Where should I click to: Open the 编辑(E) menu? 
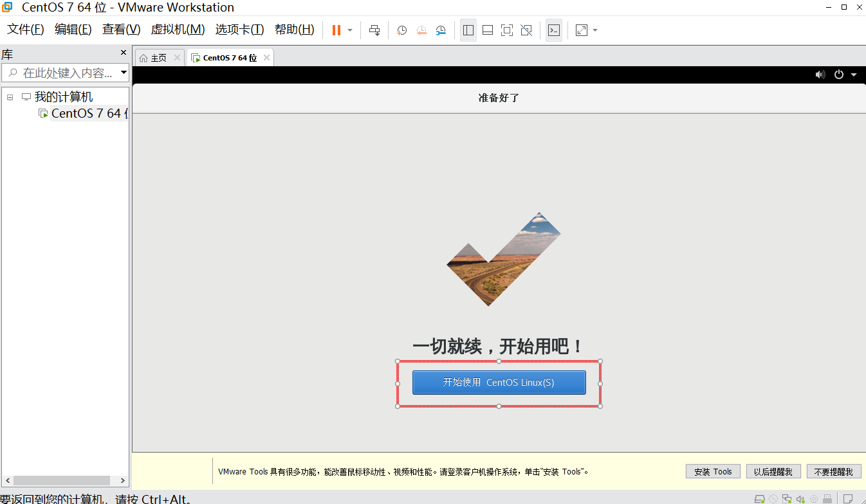click(x=73, y=30)
